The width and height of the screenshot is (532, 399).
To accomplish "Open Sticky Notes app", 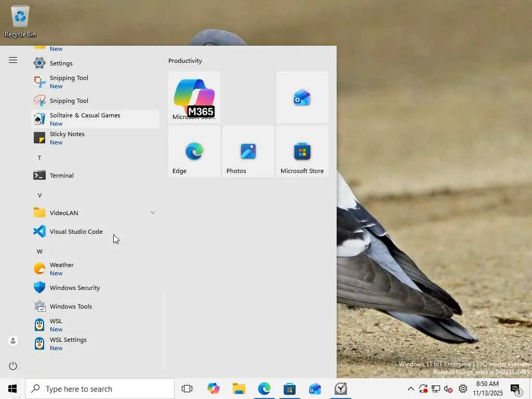I will click(96, 138).
